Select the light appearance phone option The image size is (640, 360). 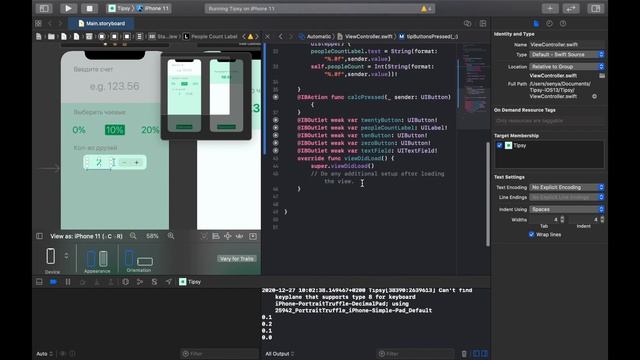pos(91,259)
